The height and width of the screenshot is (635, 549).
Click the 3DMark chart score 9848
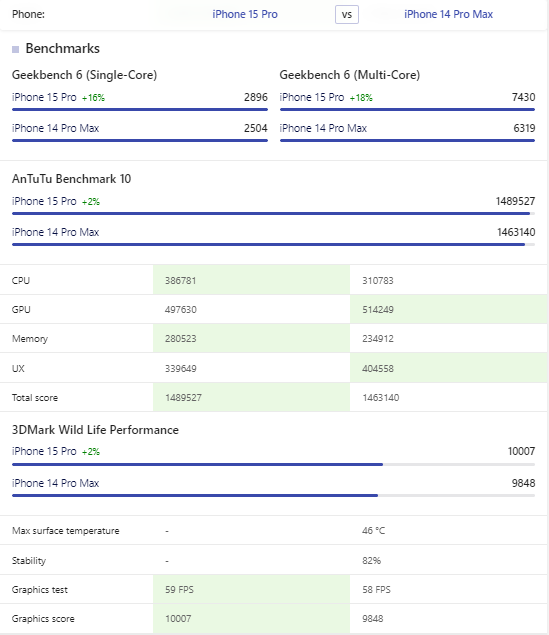(x=523, y=483)
